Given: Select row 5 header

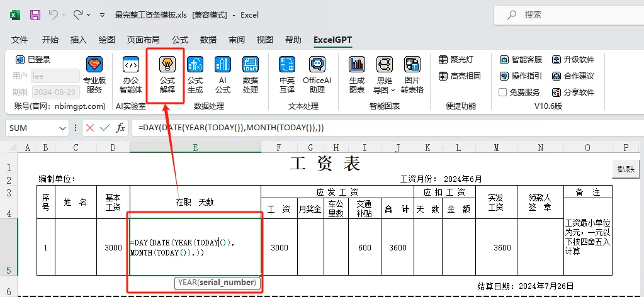Looking at the screenshot, I should click(9, 247).
